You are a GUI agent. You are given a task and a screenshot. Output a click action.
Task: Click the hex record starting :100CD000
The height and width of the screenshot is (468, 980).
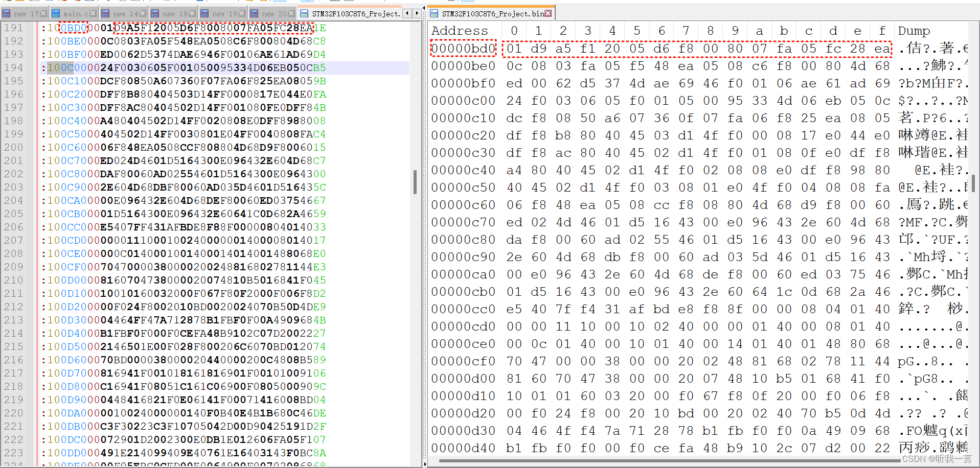pos(184,240)
